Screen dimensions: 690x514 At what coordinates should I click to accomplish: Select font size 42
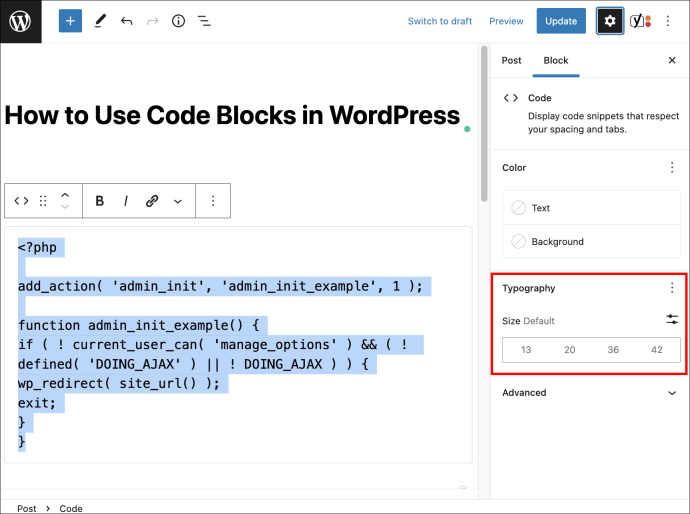coord(657,350)
